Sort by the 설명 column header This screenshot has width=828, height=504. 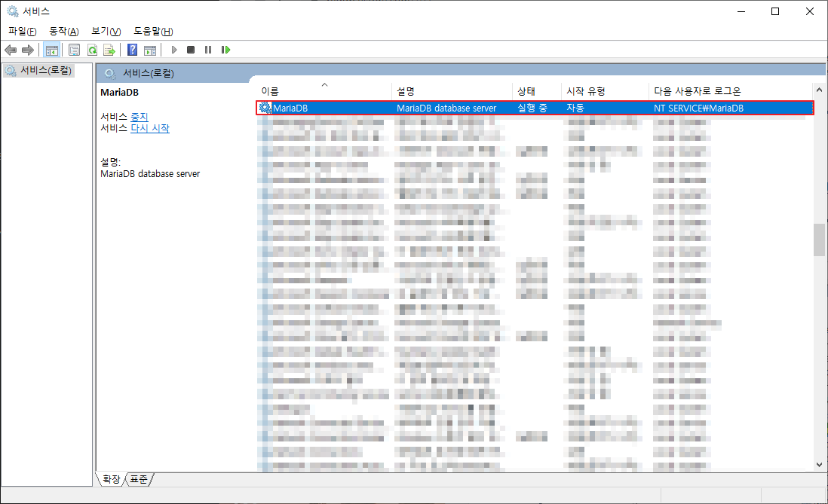[x=452, y=91]
